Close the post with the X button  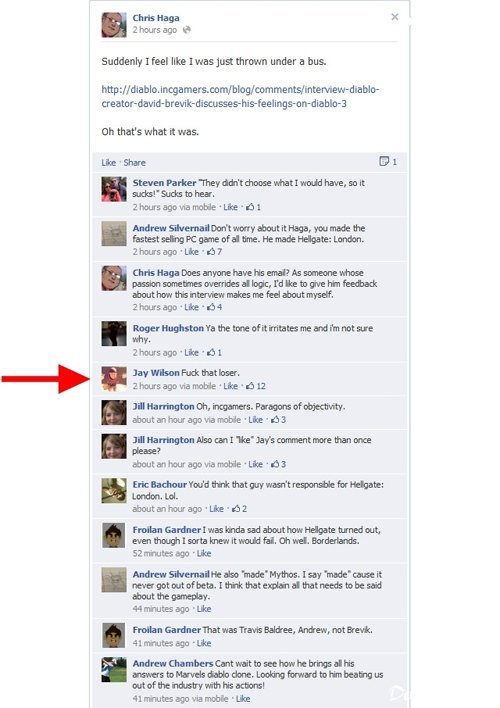click(x=395, y=17)
